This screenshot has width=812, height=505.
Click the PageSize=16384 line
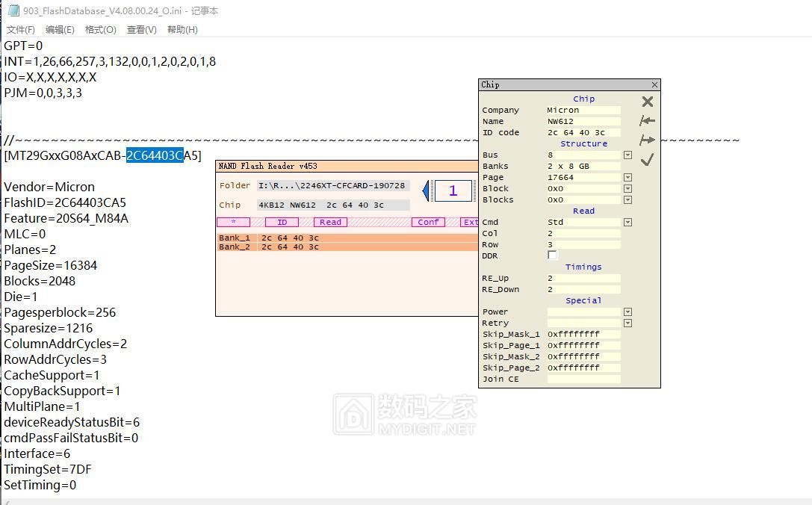point(50,266)
